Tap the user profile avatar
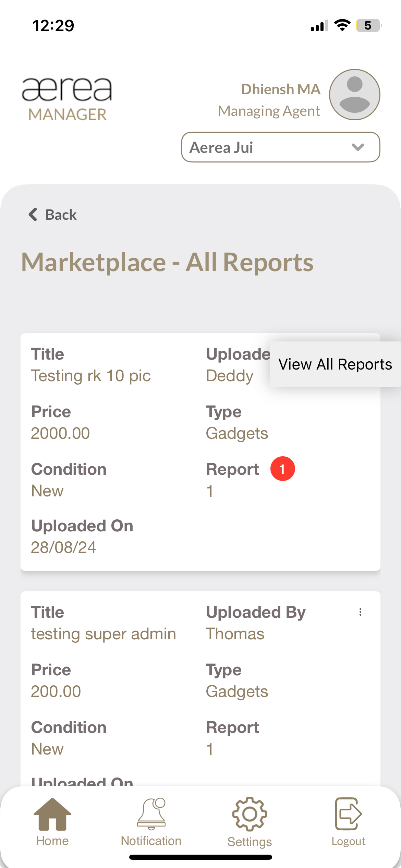The height and width of the screenshot is (868, 401). coord(354,95)
